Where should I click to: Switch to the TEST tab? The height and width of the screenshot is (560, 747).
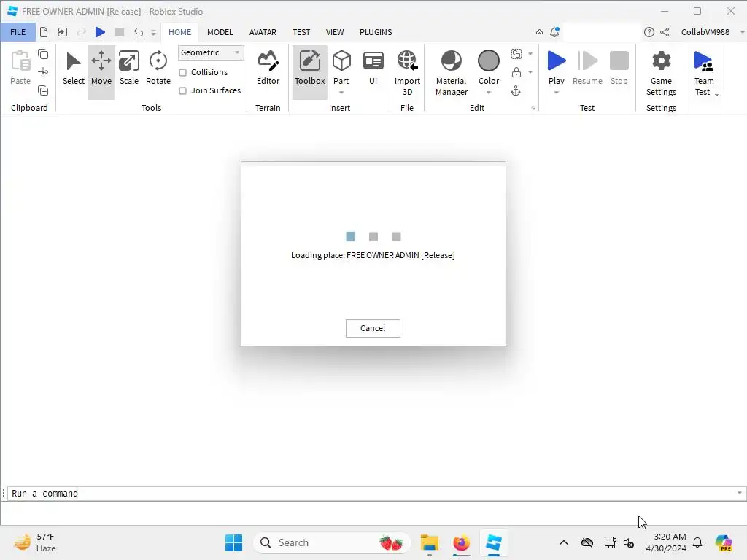point(301,32)
